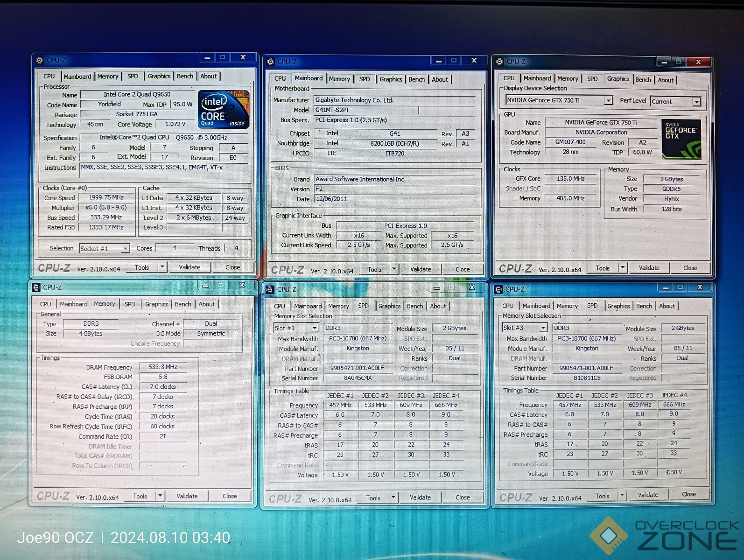Click the CPU-Z title icon in the Graphics window
Image resolution: width=744 pixels, height=560 pixels.
pos(499,62)
